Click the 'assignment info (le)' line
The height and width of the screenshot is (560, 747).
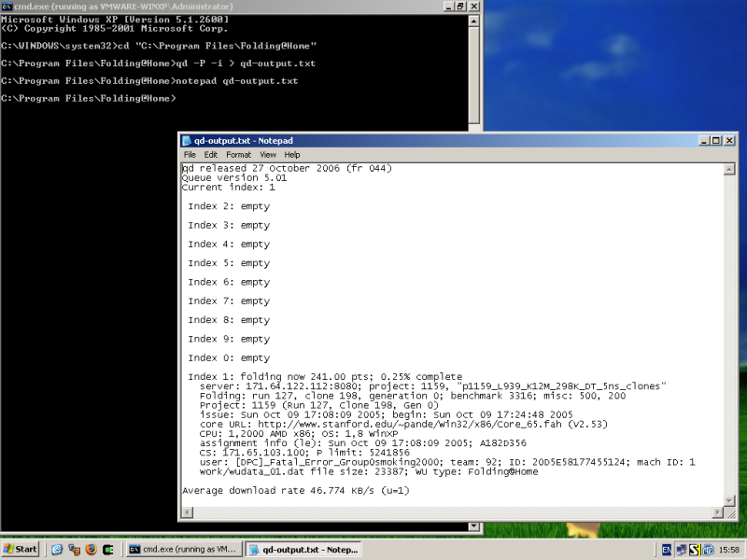pyautogui.click(x=363, y=443)
